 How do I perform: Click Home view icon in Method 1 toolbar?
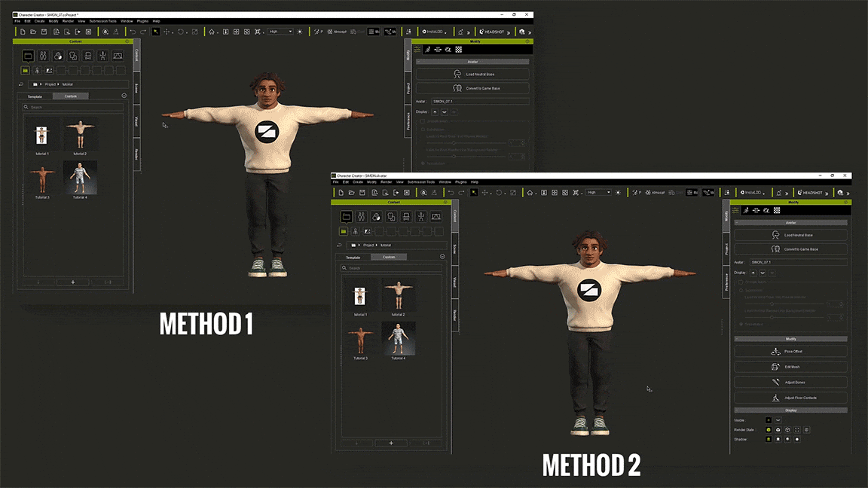point(212,32)
